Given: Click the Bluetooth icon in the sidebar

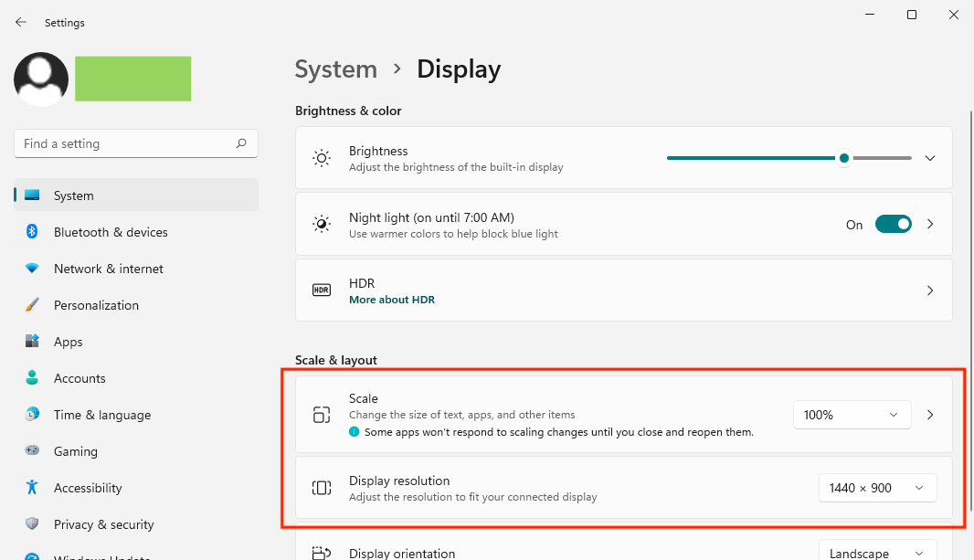Looking at the screenshot, I should click(x=32, y=231).
